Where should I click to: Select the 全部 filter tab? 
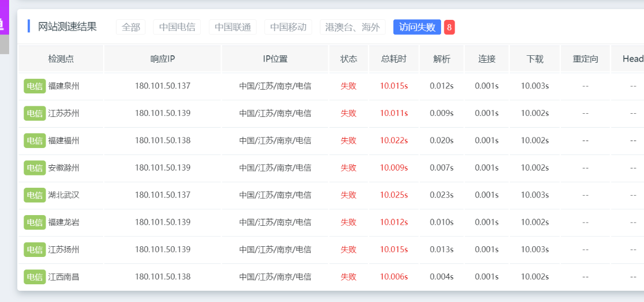point(131,27)
